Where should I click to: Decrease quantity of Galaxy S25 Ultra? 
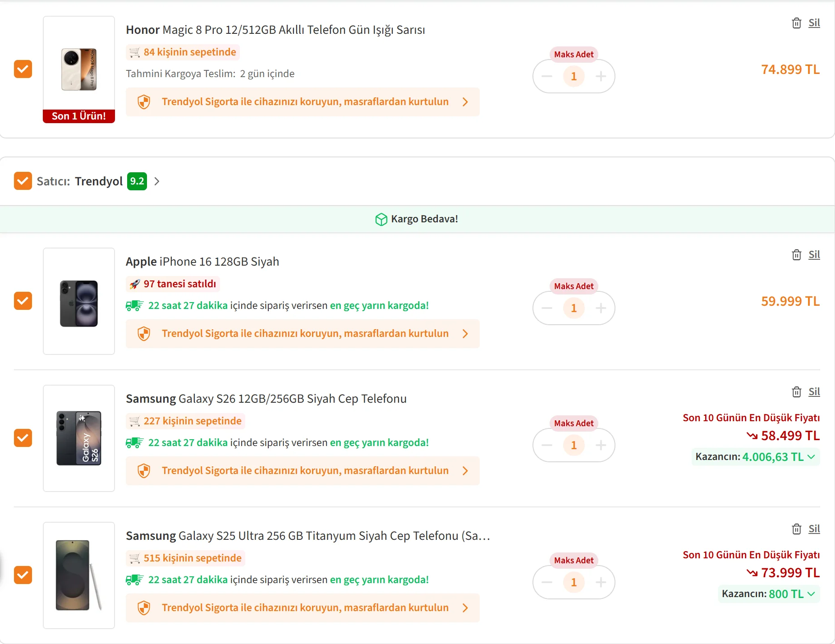(547, 582)
